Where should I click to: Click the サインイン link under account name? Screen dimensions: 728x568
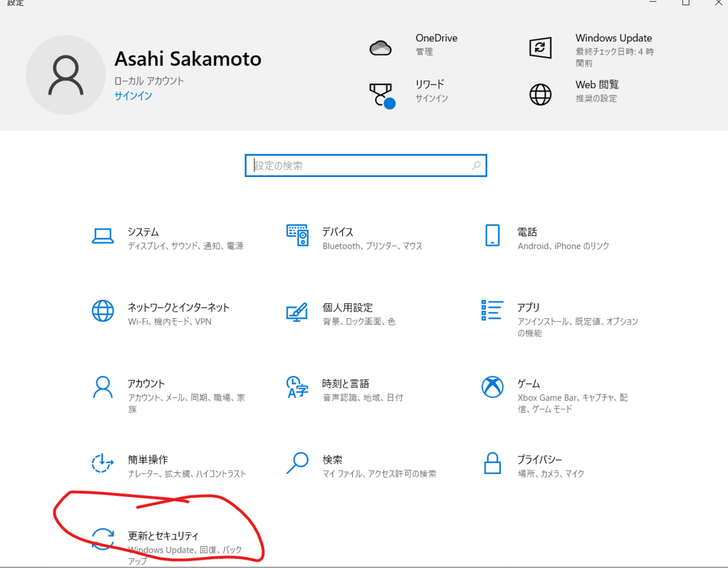[133, 96]
